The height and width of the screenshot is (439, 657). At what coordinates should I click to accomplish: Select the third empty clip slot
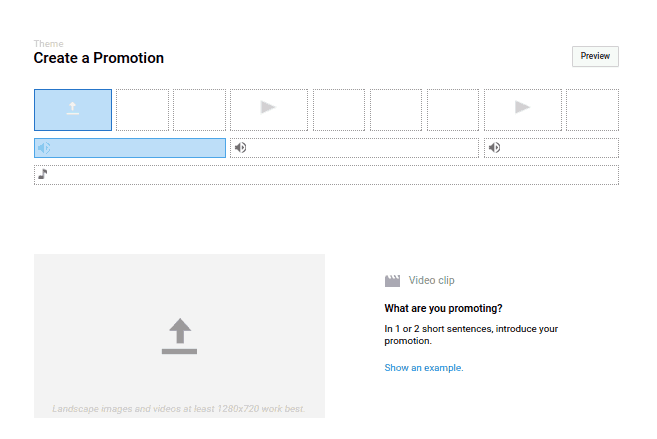(x=199, y=110)
